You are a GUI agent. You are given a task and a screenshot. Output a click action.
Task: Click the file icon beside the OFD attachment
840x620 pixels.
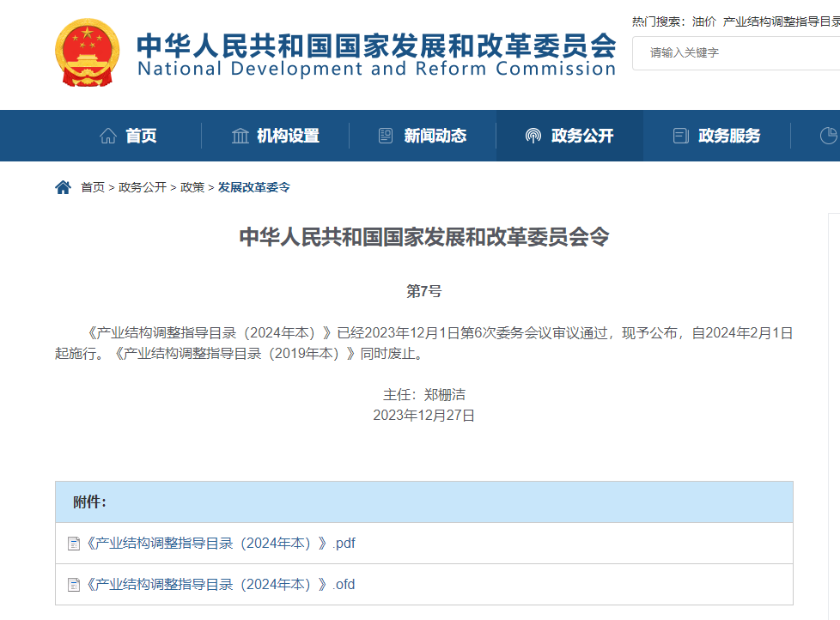coord(74,584)
